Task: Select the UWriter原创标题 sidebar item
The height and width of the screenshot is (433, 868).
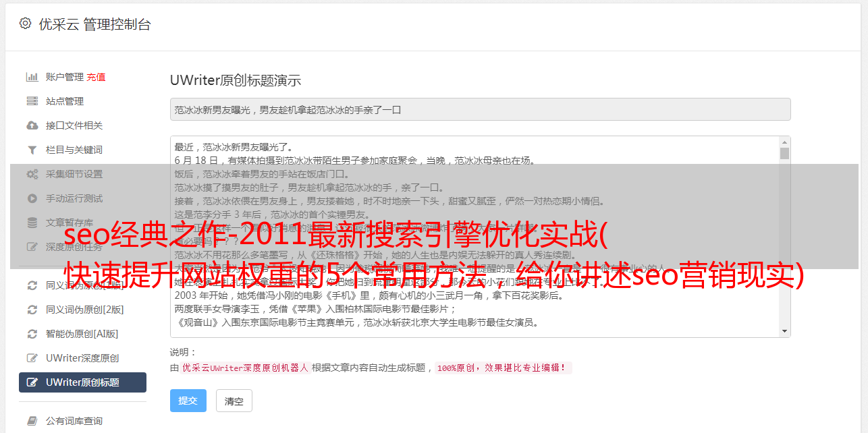Action: (x=82, y=382)
